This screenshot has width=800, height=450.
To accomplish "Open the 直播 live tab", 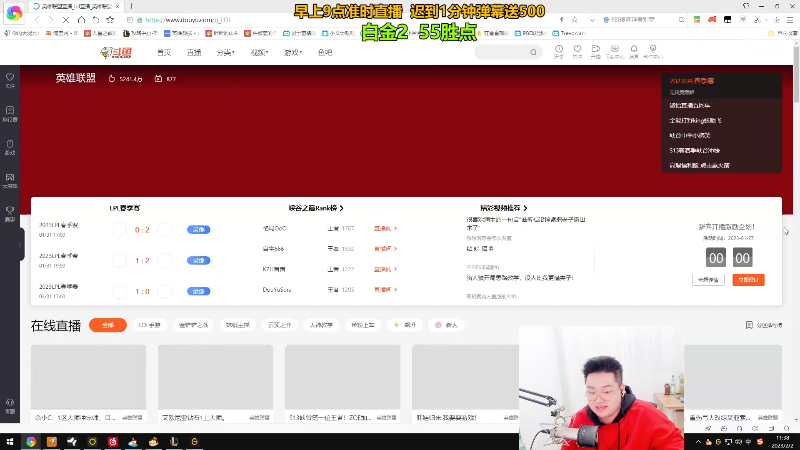I will (x=194, y=53).
